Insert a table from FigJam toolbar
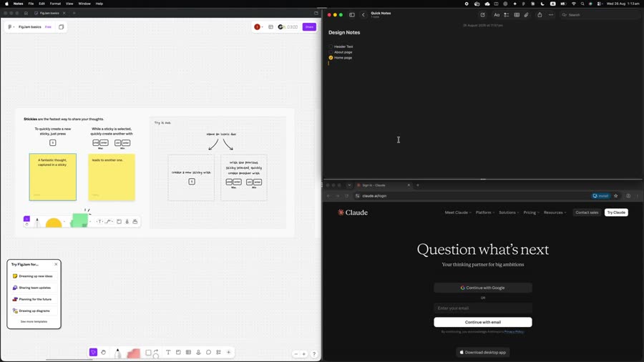 [188, 352]
